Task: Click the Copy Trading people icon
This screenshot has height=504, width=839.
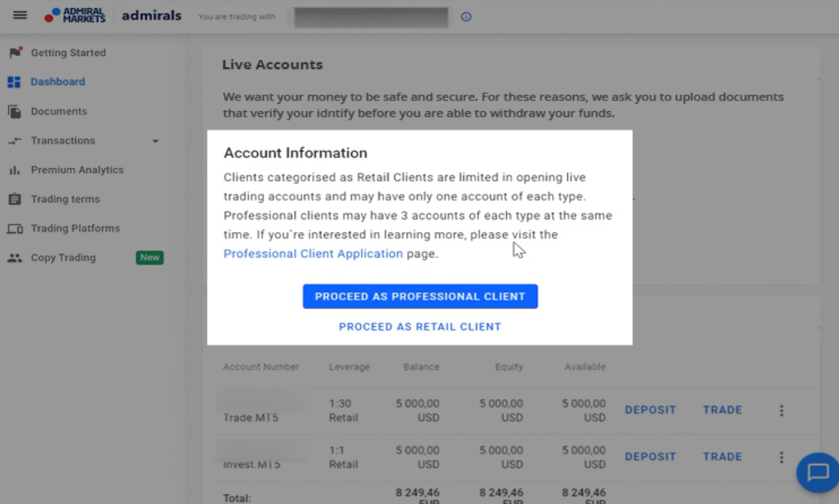Action: (x=15, y=258)
